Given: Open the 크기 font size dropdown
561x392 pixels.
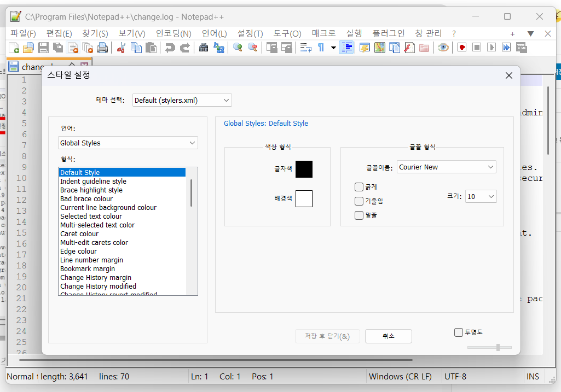Looking at the screenshot, I should coord(481,196).
